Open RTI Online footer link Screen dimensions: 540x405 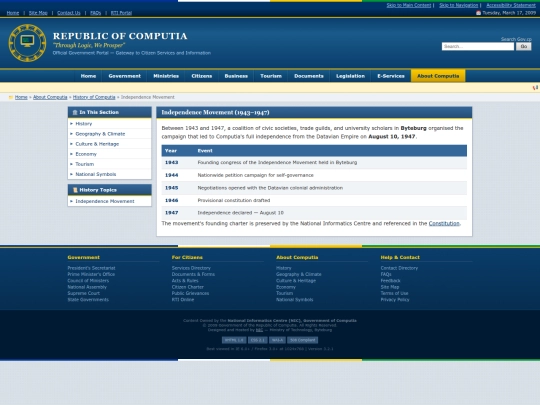point(183,300)
